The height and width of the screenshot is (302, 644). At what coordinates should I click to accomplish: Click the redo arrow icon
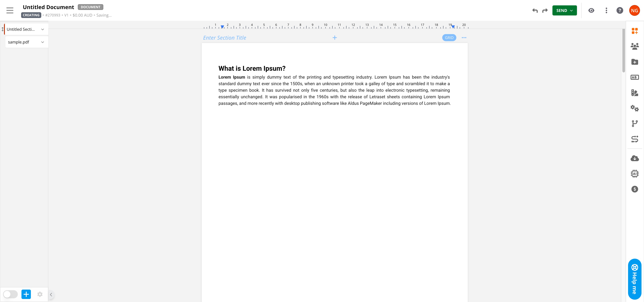coord(545,11)
